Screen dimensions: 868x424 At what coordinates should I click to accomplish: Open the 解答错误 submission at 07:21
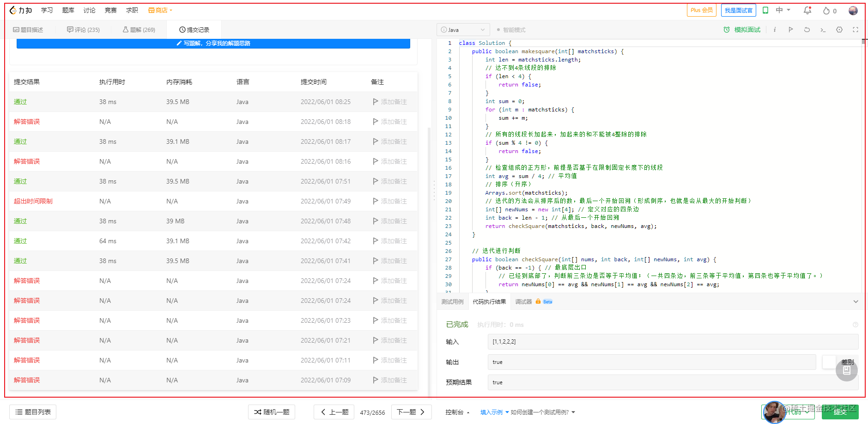coord(27,340)
